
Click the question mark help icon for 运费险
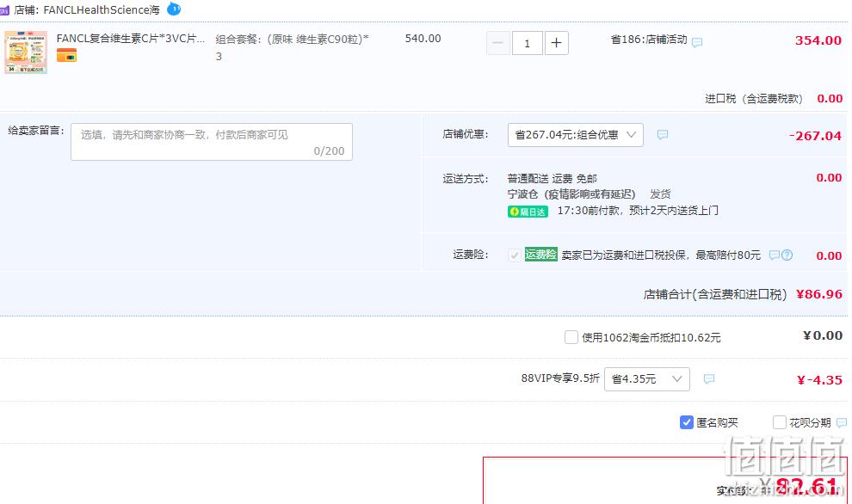click(787, 255)
